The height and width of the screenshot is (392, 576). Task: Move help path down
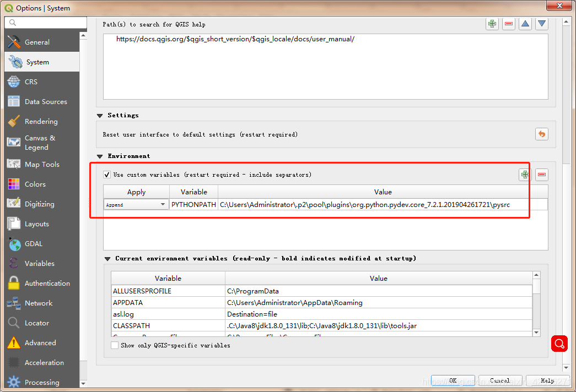tap(542, 24)
